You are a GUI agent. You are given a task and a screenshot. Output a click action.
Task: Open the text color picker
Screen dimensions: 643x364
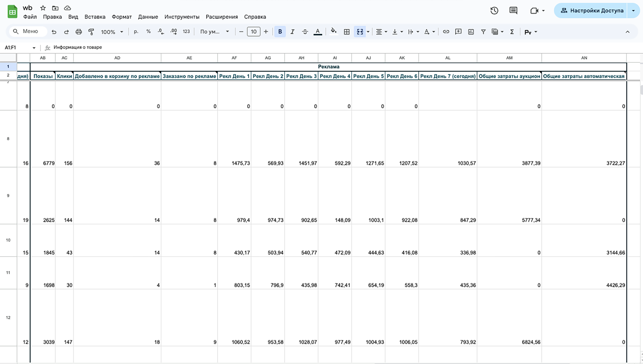(317, 32)
